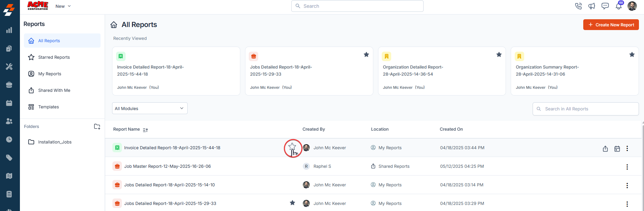Click the Created By column header
Image resolution: width=644 pixels, height=211 pixels.
coord(314,129)
